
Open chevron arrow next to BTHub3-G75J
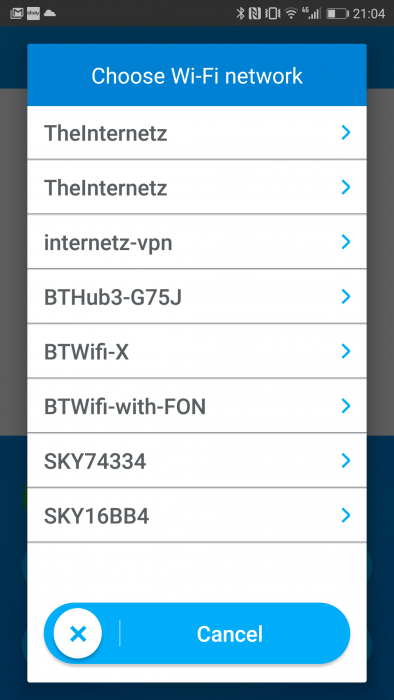point(345,296)
